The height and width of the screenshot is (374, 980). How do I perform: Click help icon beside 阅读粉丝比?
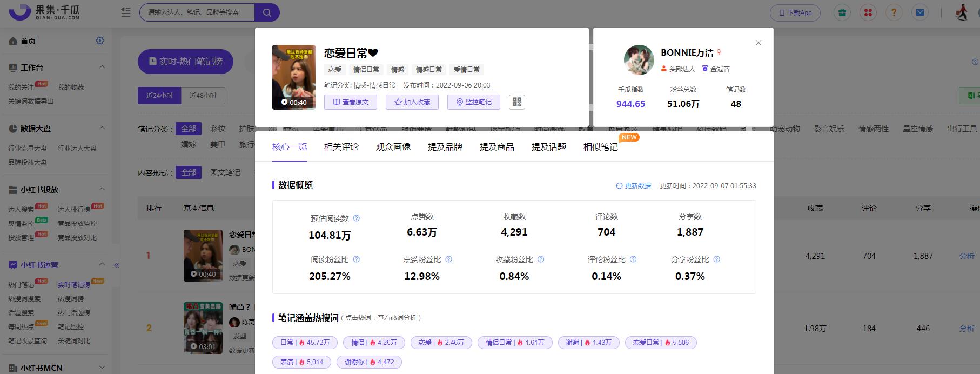pos(356,259)
